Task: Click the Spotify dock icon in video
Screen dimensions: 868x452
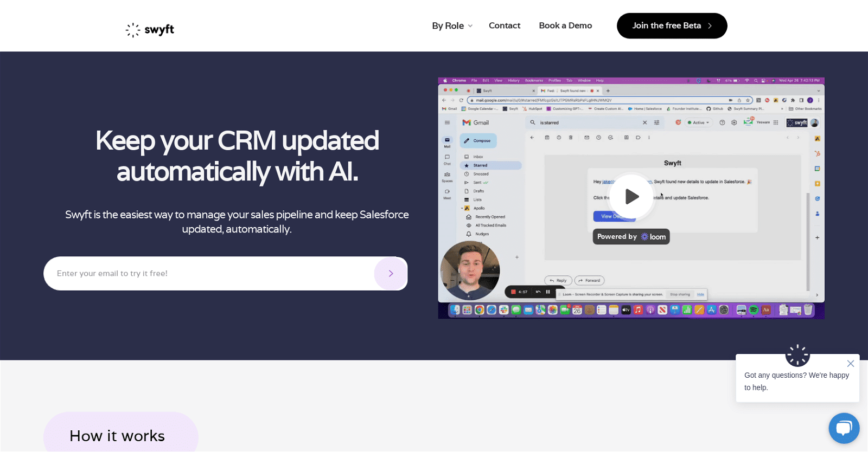Action: [754, 310]
